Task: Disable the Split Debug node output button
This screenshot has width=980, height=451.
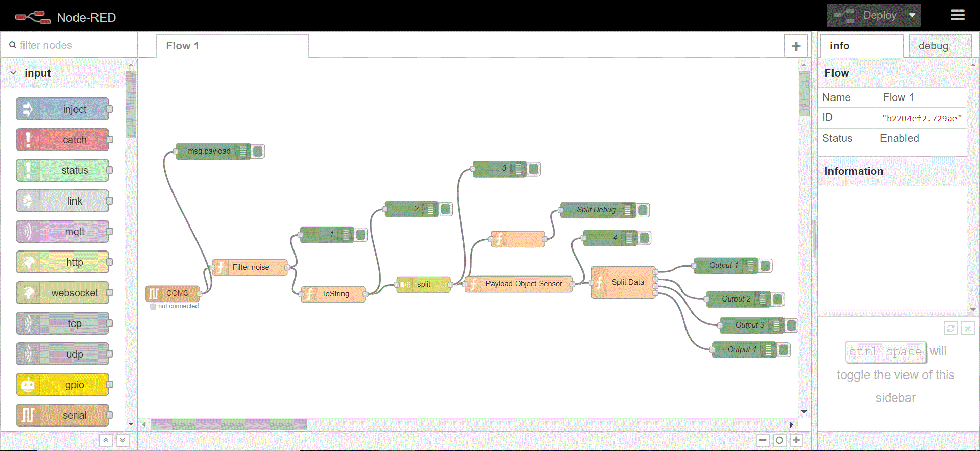Action: [643, 210]
